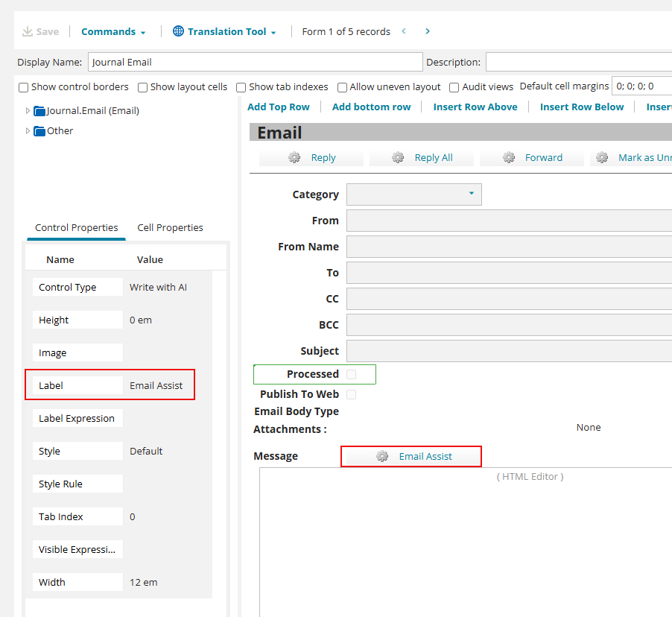This screenshot has height=617, width=672.
Task: Click the gear icon on Email Assist button
Action: tap(382, 457)
